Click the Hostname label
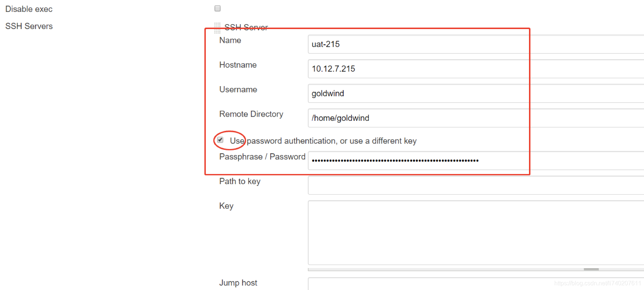The image size is (644, 290). click(x=238, y=65)
